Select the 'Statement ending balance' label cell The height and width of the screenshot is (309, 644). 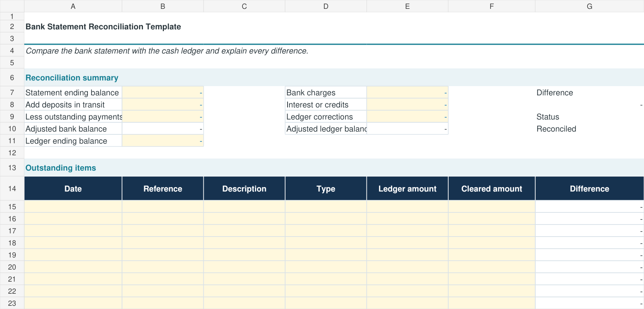click(73, 93)
